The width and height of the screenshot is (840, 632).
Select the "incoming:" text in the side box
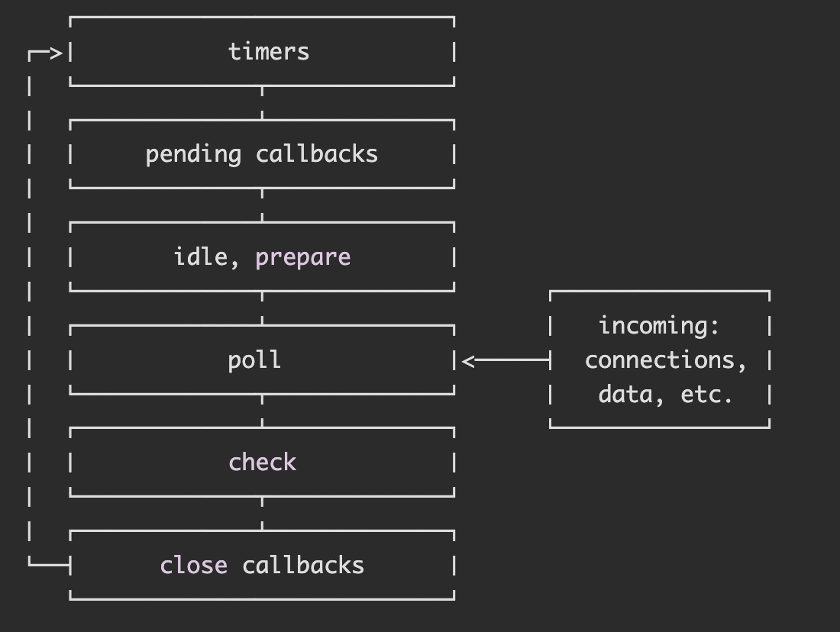pos(659,327)
